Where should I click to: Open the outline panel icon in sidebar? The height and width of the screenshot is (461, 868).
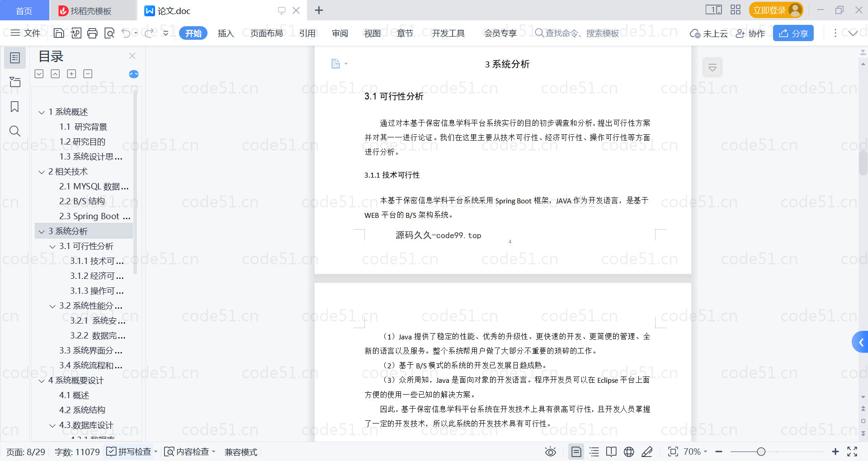15,58
